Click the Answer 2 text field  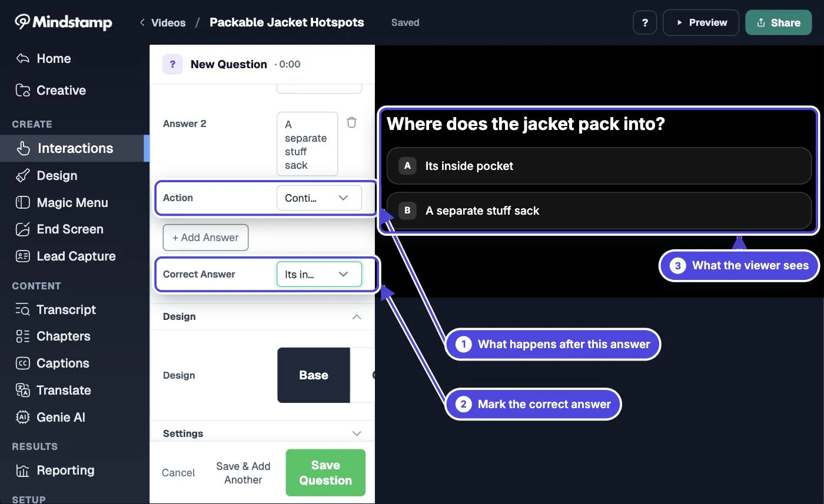pos(307,144)
